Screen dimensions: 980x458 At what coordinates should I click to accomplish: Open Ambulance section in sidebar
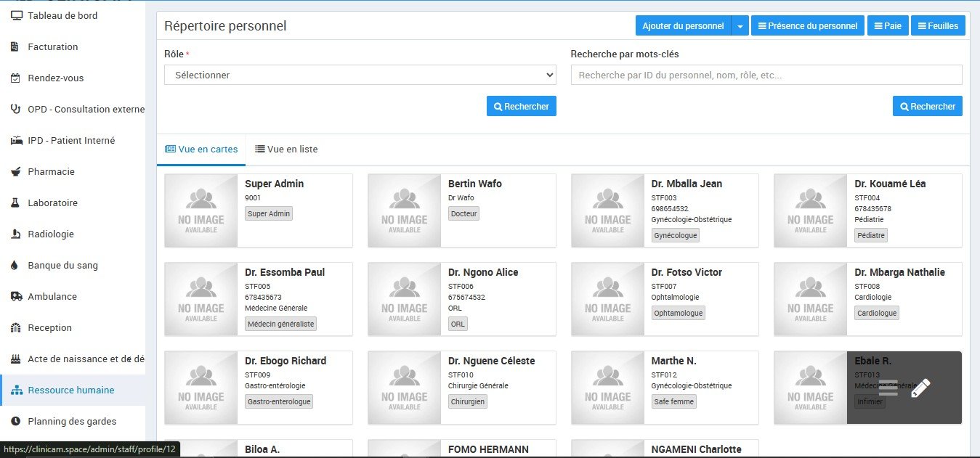coord(52,296)
